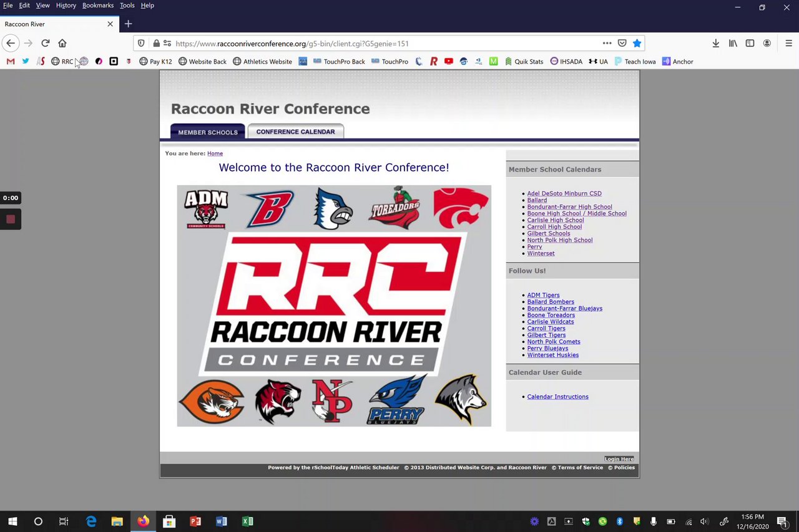Follow the Winterset Huskies link
This screenshot has width=799, height=532.
[552, 355]
